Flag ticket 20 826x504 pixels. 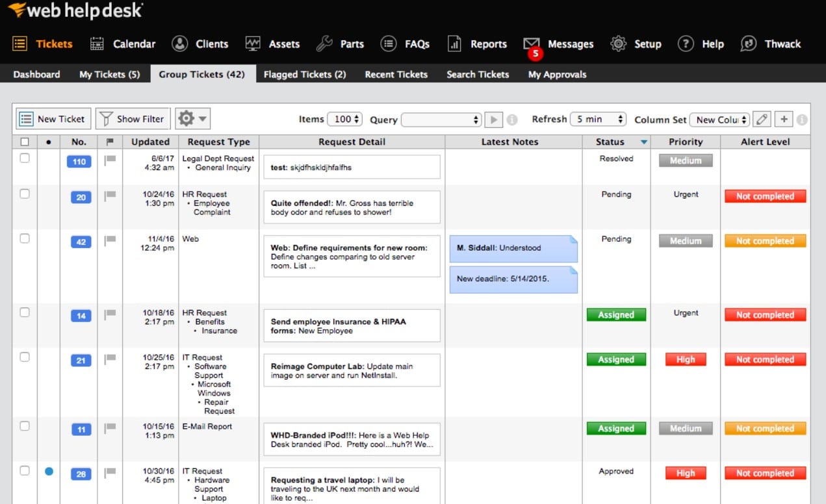[x=110, y=196]
